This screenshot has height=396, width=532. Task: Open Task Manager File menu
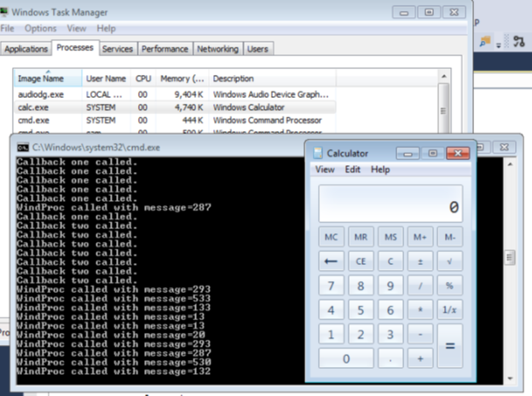tap(7, 28)
